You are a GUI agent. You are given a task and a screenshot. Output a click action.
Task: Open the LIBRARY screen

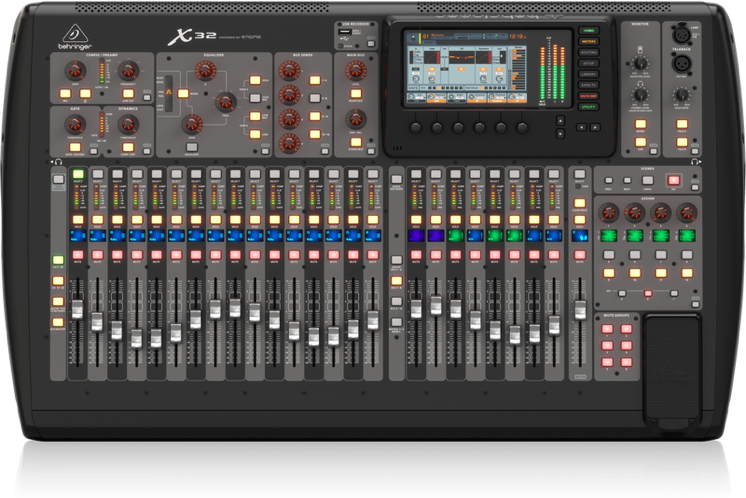click(x=589, y=74)
